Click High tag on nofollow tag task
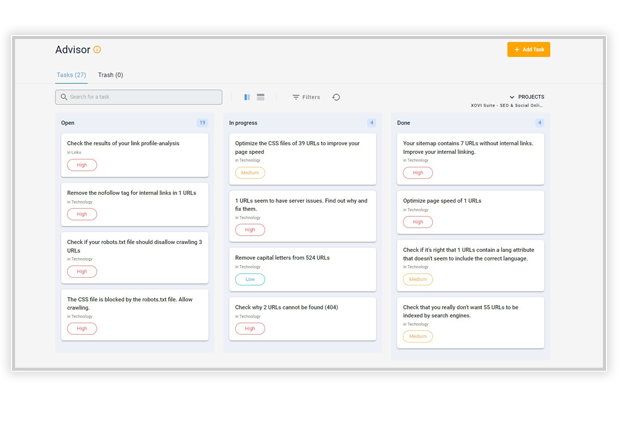This screenshot has height=423, width=621. click(82, 214)
